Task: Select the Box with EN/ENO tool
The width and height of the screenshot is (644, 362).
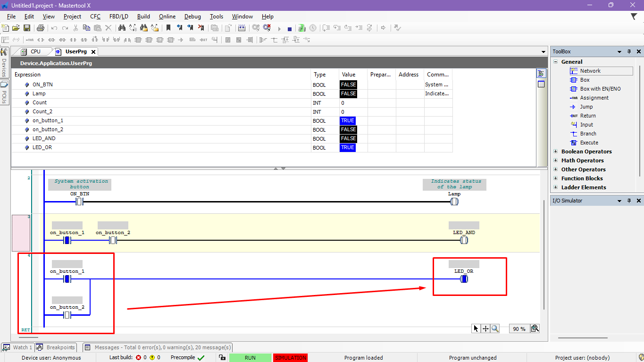Action: 600,89
